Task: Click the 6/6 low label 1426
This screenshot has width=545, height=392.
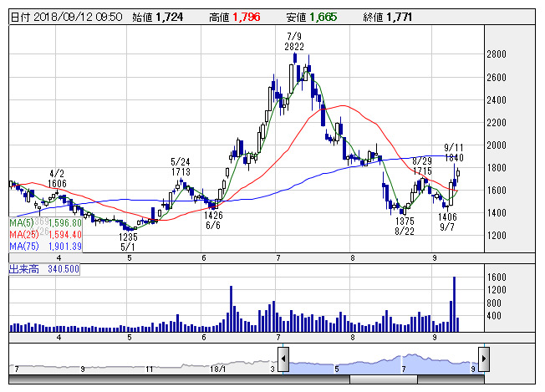Action: 212,215
